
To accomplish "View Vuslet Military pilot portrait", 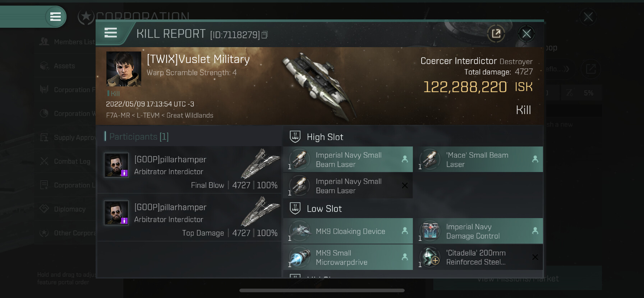I will [x=124, y=69].
